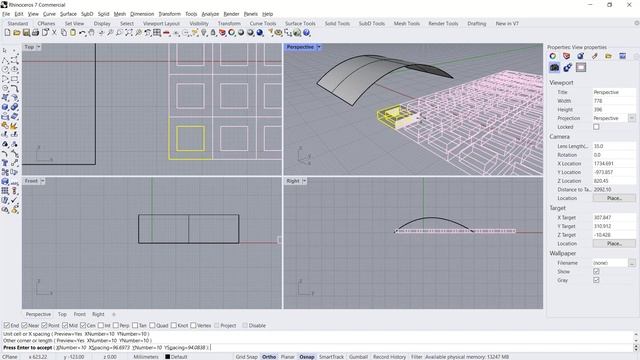The image size is (640, 360).
Task: Click the Wallpaper Filename browse button
Action: click(x=631, y=263)
